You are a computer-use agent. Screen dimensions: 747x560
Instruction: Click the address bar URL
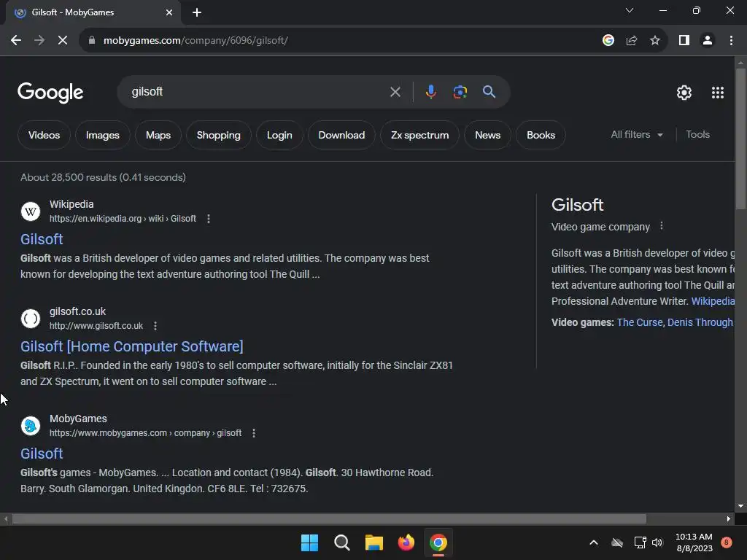196,41
